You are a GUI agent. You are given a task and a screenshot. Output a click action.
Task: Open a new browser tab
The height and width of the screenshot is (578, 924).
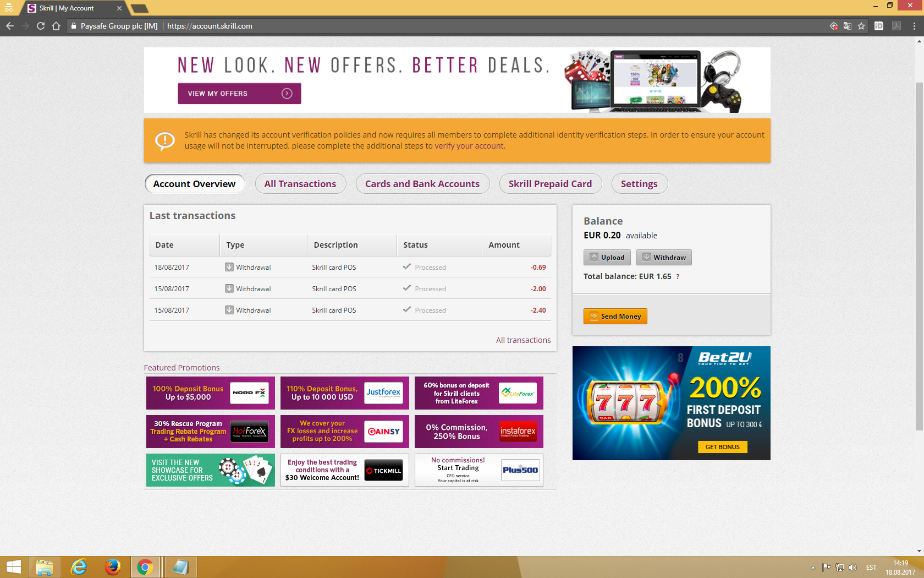[140, 8]
